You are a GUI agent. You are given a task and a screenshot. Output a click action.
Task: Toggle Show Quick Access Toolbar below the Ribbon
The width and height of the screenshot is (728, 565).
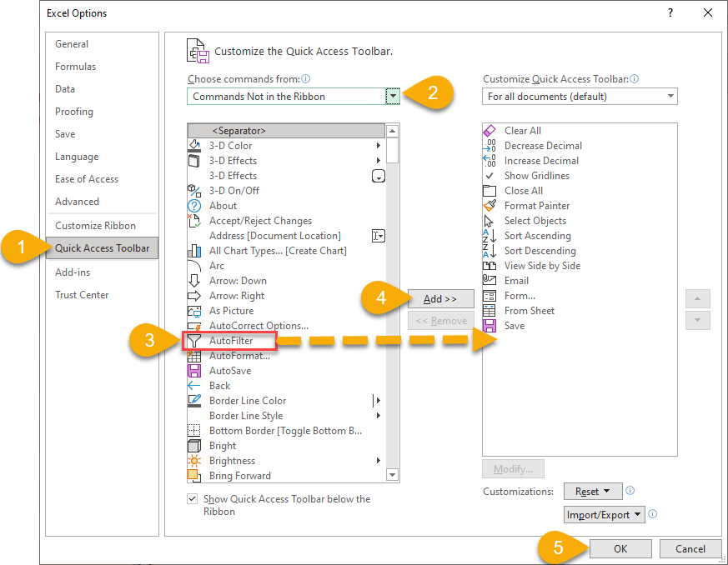(193, 499)
